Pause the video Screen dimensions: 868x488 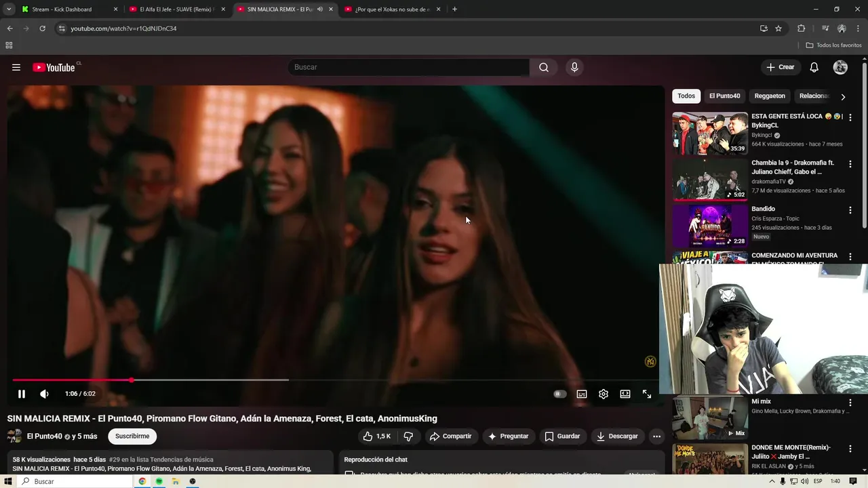pos(22,394)
